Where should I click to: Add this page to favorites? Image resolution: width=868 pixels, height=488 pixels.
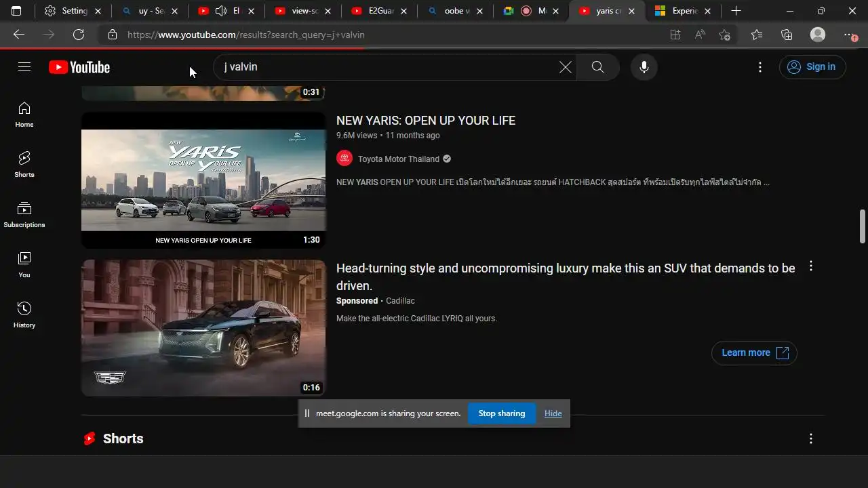pyautogui.click(x=725, y=35)
